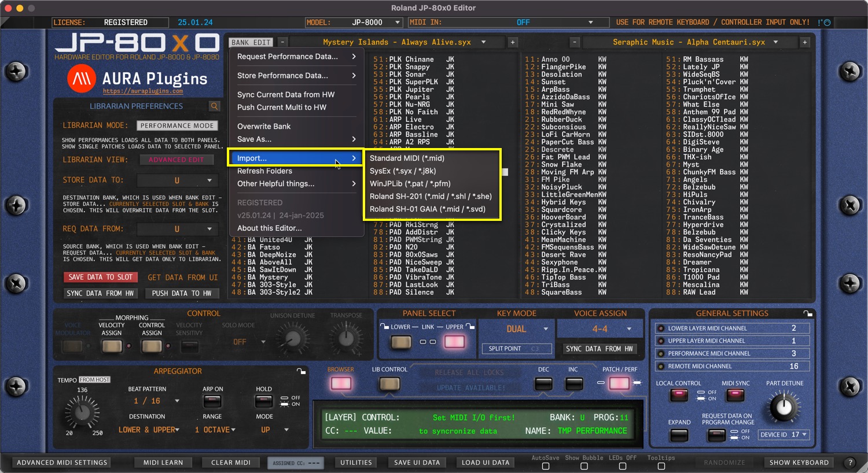The width and height of the screenshot is (868, 473).
Task: Click the plus icon beside Mystery Islands bank
Action: 513,42
